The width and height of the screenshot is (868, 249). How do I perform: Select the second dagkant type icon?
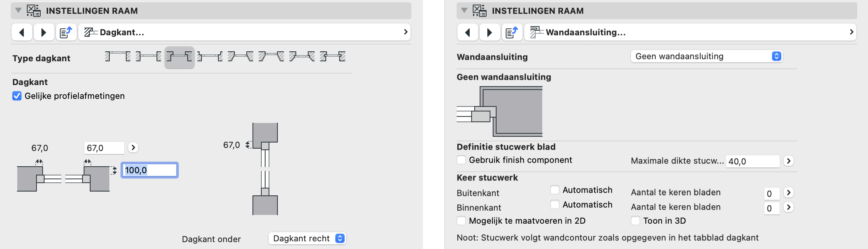tap(149, 57)
